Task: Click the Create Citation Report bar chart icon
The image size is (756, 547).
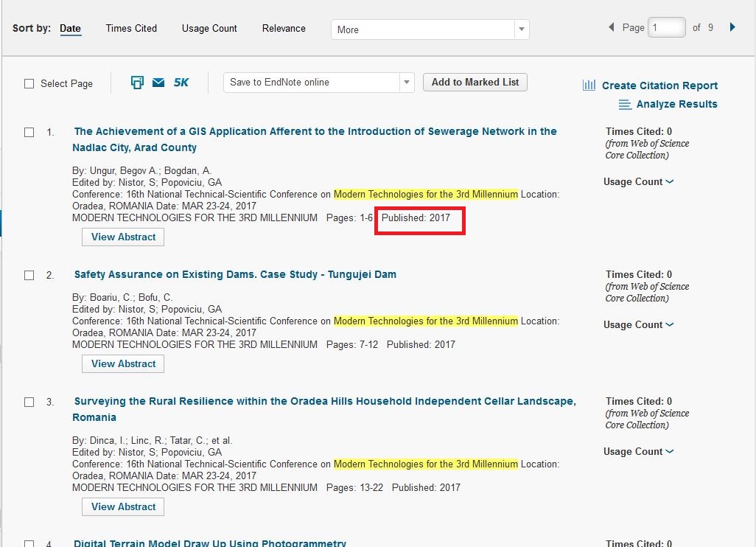Action: [589, 86]
